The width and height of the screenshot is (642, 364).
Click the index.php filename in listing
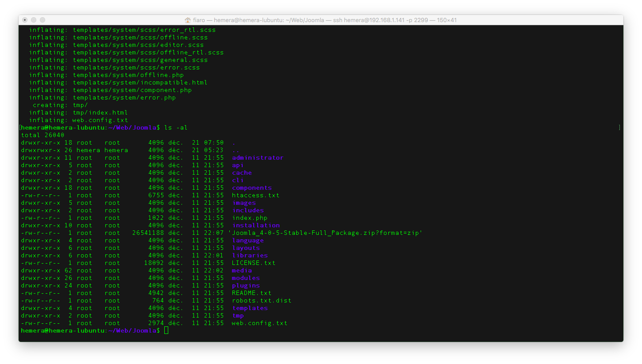click(250, 218)
